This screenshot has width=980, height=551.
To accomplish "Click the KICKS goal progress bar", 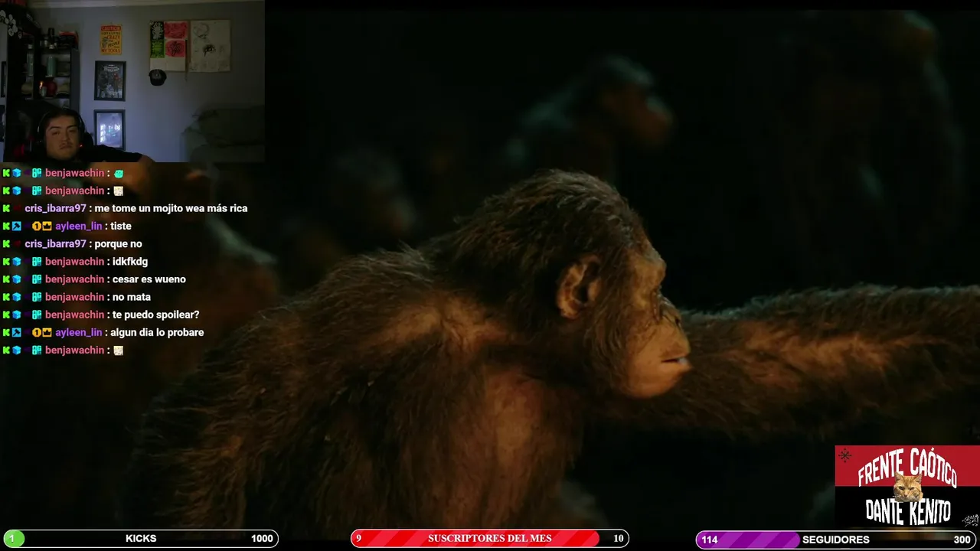I will (140, 539).
